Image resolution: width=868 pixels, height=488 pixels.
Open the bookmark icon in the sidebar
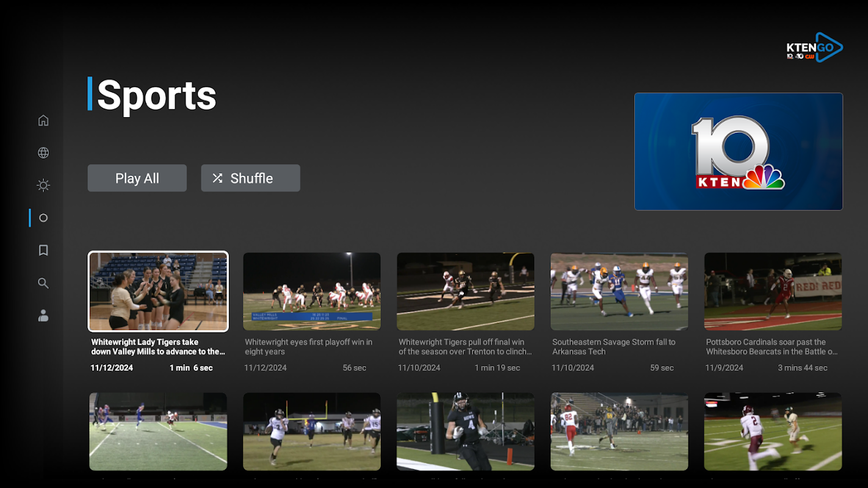[x=43, y=250]
